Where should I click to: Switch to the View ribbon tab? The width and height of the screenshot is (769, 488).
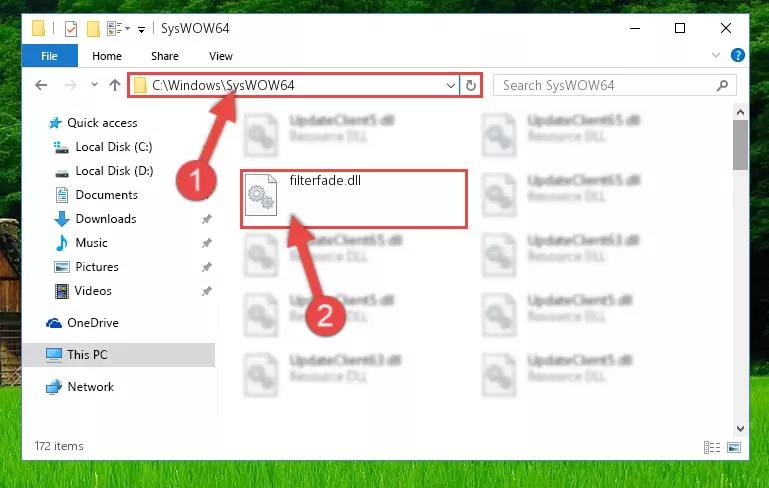click(221, 56)
